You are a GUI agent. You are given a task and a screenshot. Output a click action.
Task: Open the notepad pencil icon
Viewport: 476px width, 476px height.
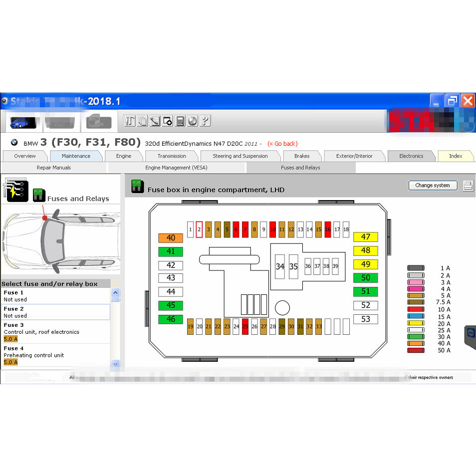155,121
